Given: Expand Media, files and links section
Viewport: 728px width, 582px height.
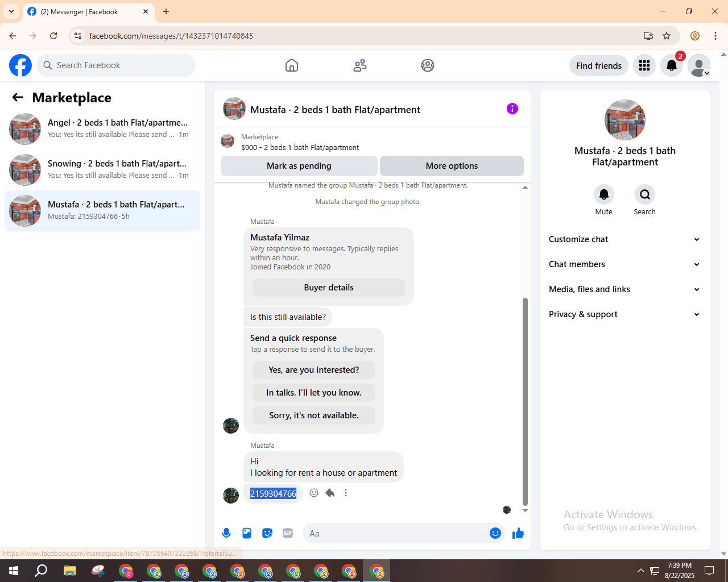Looking at the screenshot, I should (625, 289).
